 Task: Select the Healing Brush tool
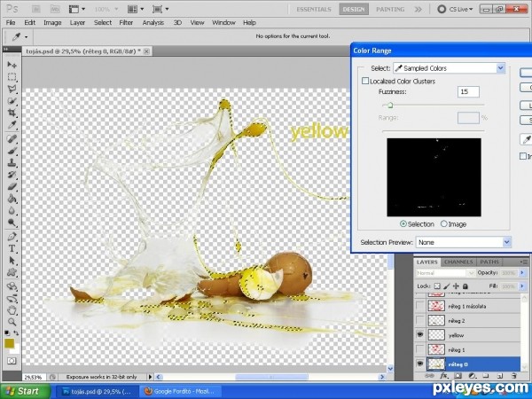(x=12, y=139)
